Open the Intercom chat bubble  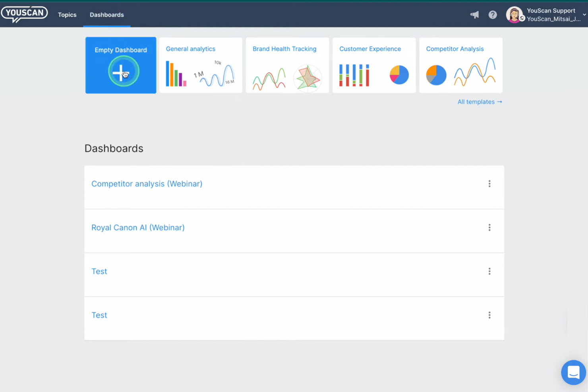point(573,372)
